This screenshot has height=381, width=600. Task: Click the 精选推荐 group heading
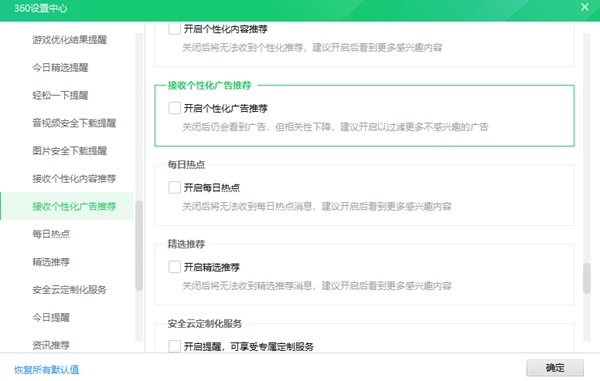point(186,244)
